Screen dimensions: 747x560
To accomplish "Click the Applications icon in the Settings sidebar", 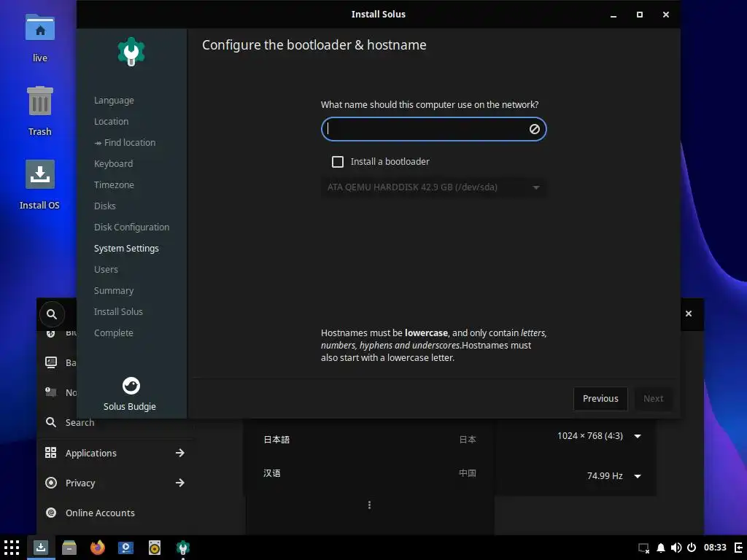I will pos(50,453).
